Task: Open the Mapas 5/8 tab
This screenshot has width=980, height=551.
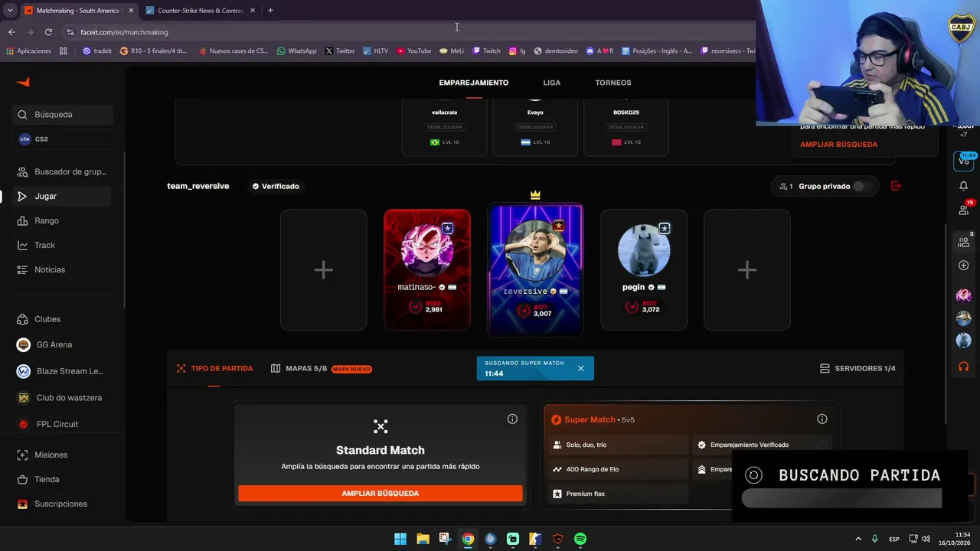Action: [x=321, y=368]
